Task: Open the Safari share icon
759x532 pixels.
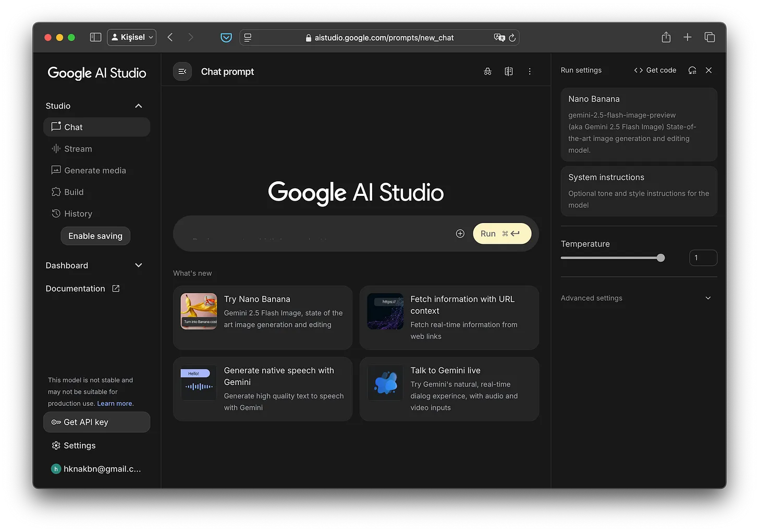Action: pos(666,37)
